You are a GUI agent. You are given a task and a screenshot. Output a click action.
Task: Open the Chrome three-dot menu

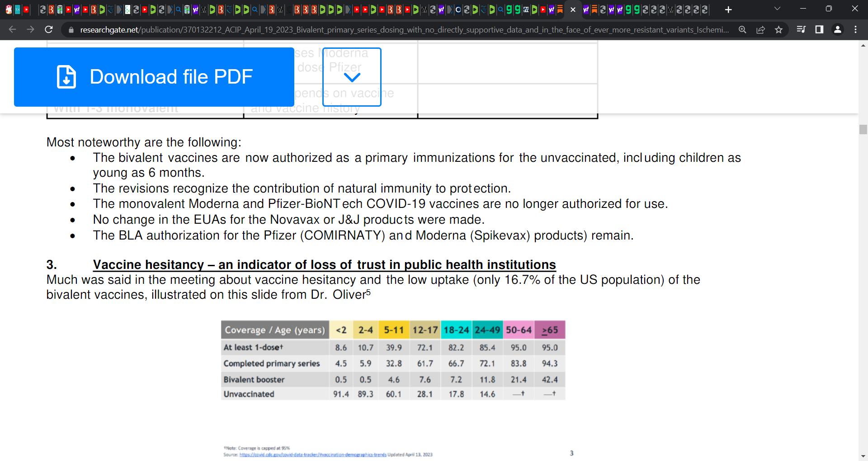[855, 29]
